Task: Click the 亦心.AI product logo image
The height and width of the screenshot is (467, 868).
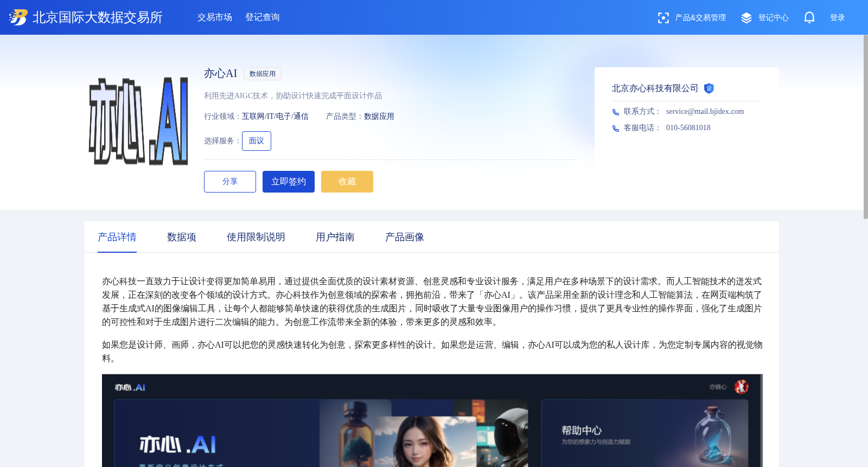Action: 138,121
